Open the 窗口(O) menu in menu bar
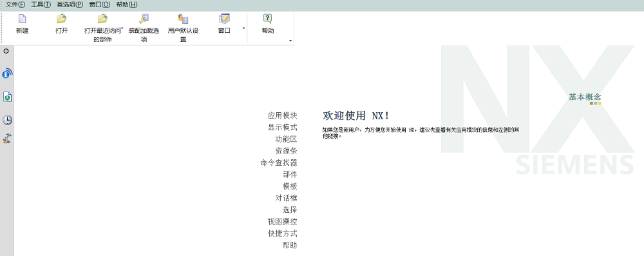644x256 pixels. pos(100,5)
